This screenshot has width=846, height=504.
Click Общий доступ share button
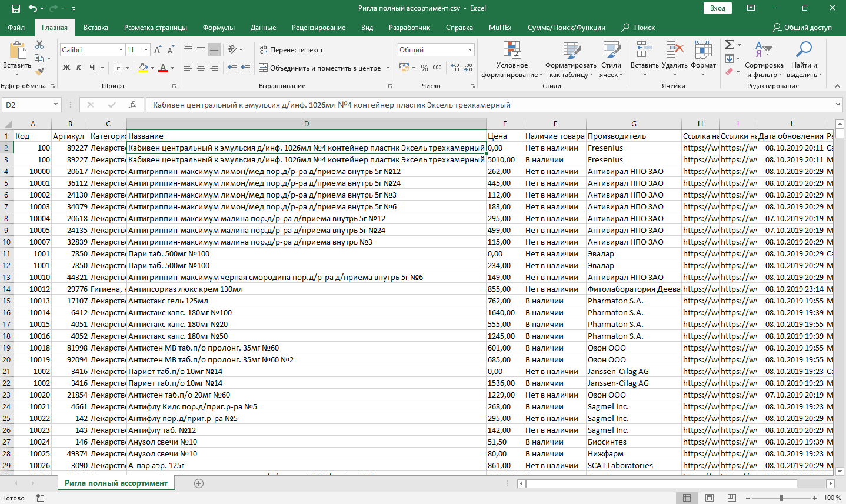802,28
